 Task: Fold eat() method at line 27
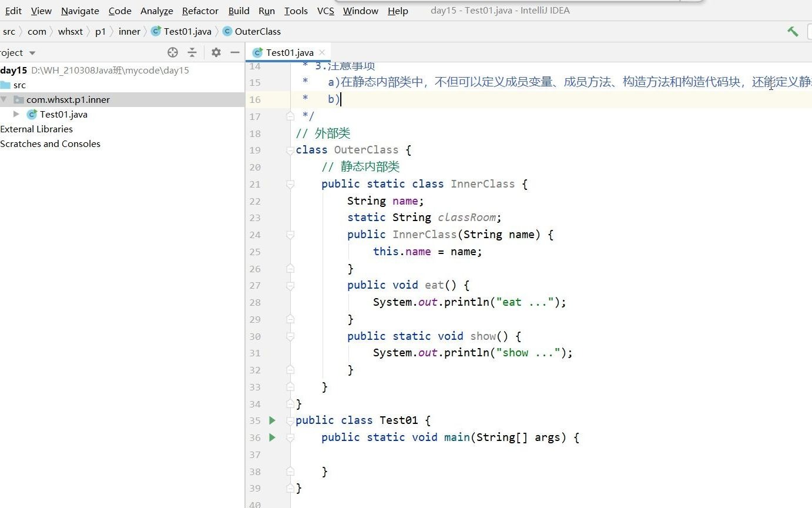(x=290, y=286)
